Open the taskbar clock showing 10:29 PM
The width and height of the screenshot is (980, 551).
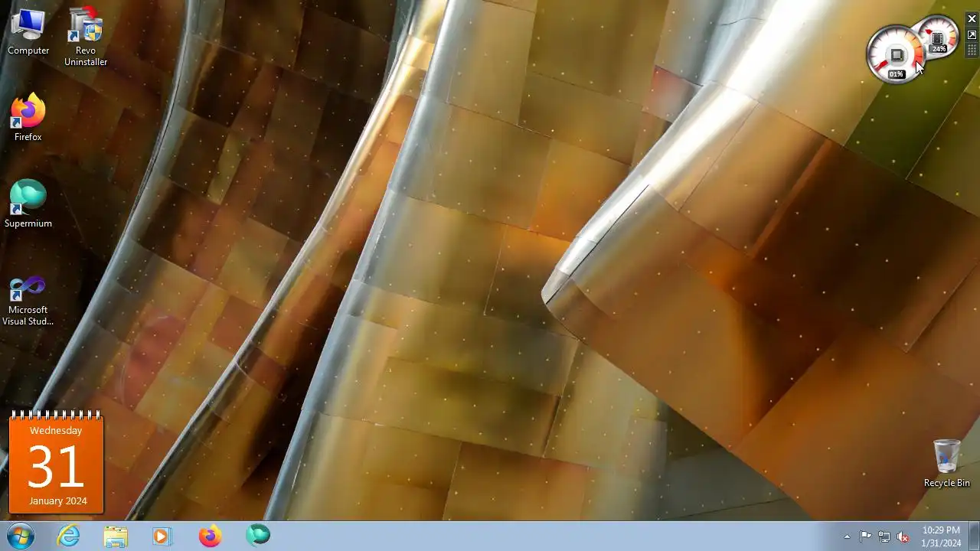(941, 536)
